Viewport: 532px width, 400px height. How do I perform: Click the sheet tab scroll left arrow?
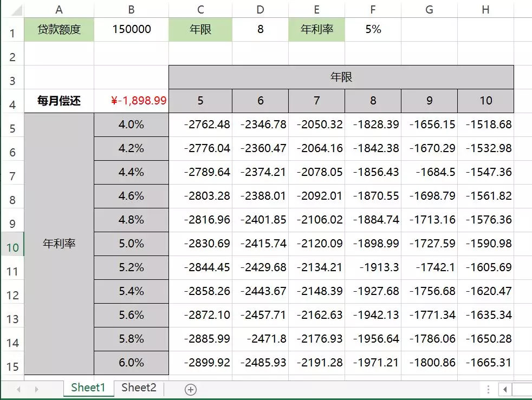[x=18, y=390]
